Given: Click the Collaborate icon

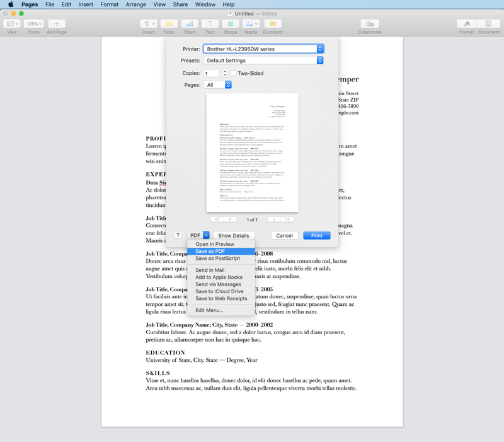Looking at the screenshot, I should [370, 24].
